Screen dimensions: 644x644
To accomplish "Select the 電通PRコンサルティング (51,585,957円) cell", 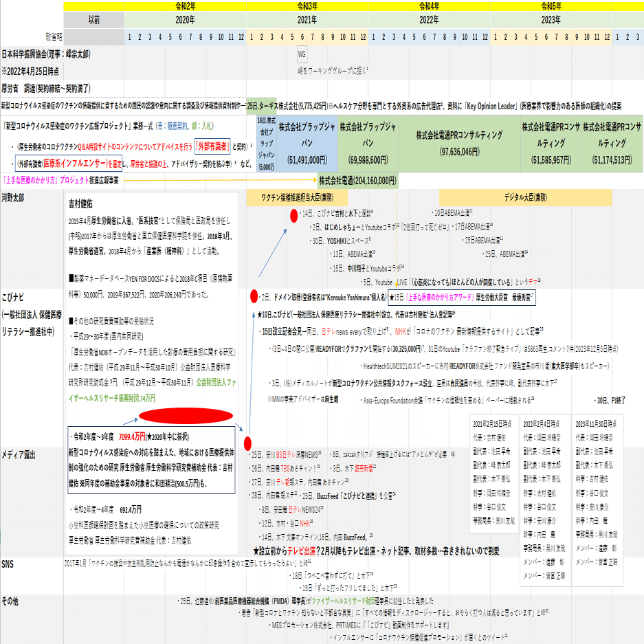I will pyautogui.click(x=551, y=144).
